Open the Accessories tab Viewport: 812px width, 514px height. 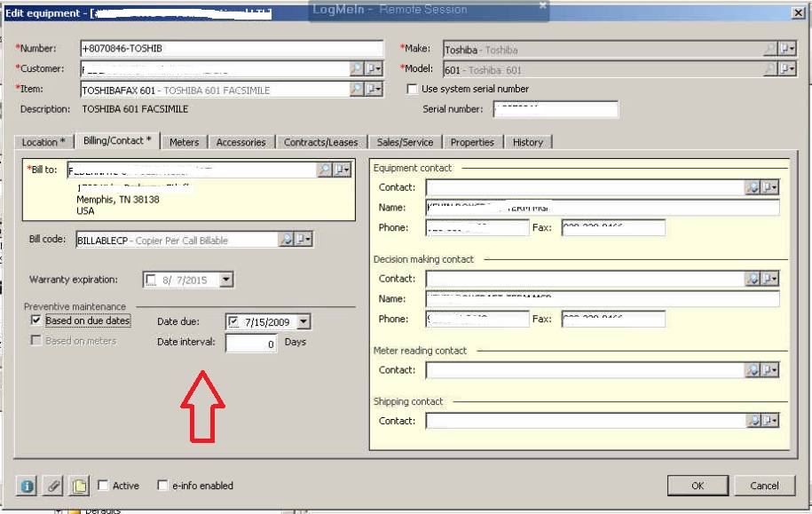pyautogui.click(x=240, y=142)
